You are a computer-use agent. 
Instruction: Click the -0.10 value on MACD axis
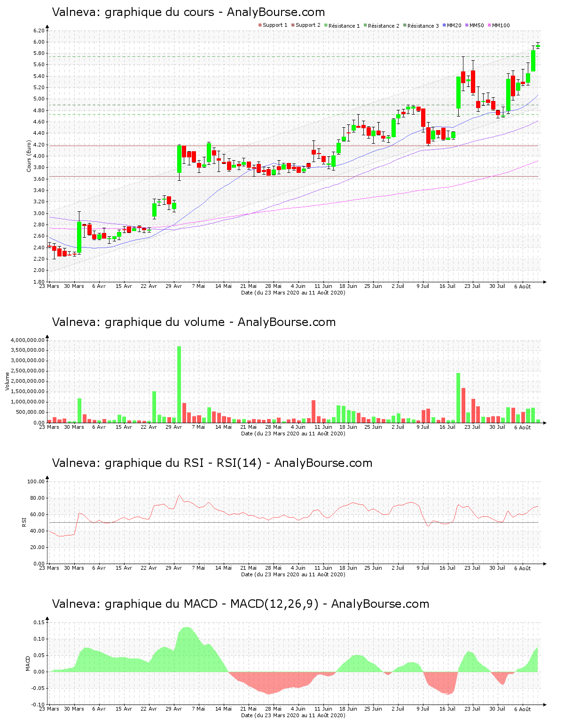(39, 705)
